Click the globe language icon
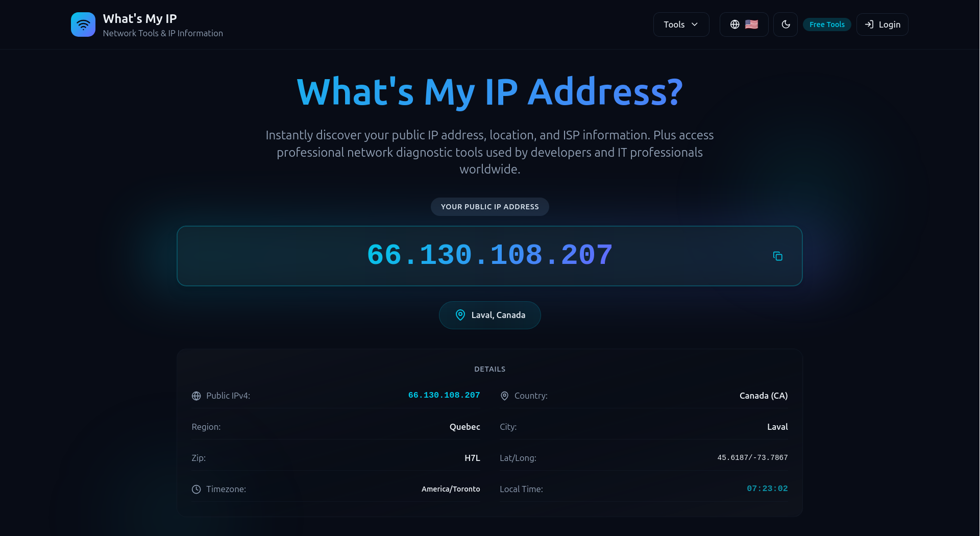The width and height of the screenshot is (980, 536). pyautogui.click(x=735, y=25)
